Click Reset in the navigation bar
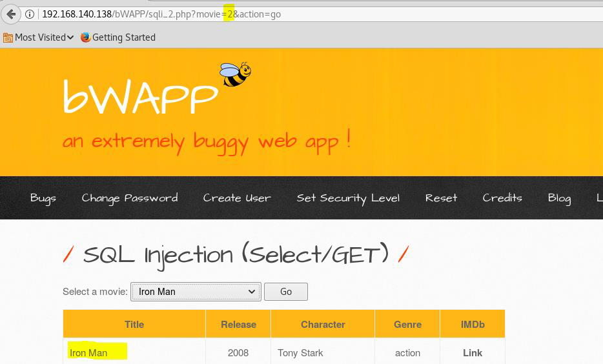 (441, 198)
